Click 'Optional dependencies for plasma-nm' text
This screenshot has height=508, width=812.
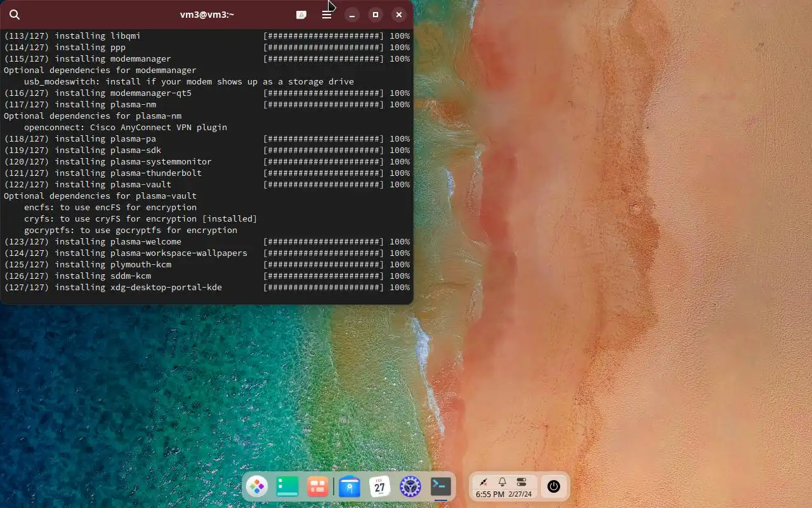(93, 116)
